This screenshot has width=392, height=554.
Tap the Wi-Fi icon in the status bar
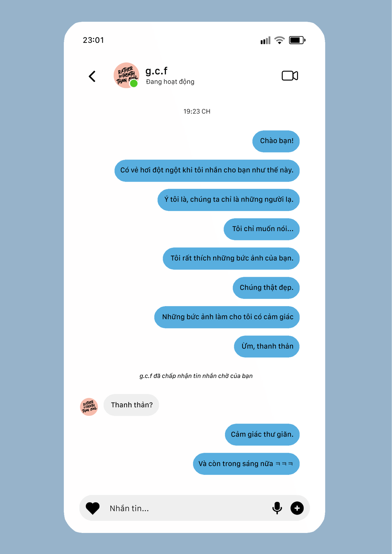click(x=279, y=40)
